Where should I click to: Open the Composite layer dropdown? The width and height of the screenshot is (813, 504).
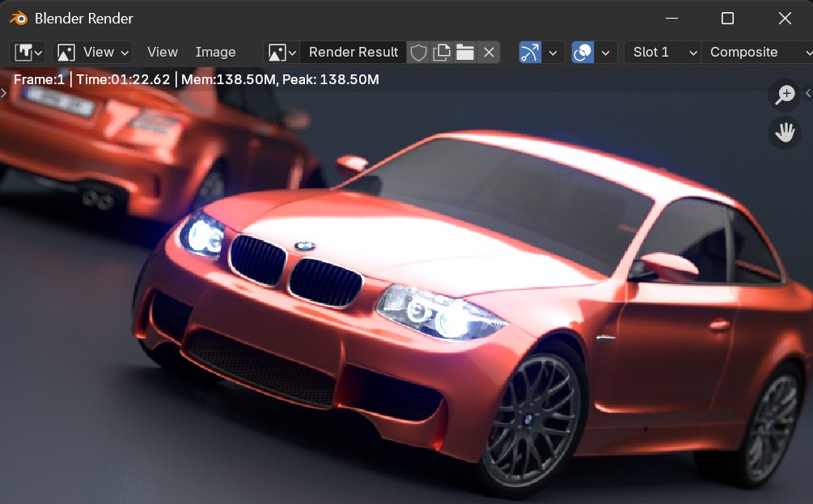pos(757,53)
